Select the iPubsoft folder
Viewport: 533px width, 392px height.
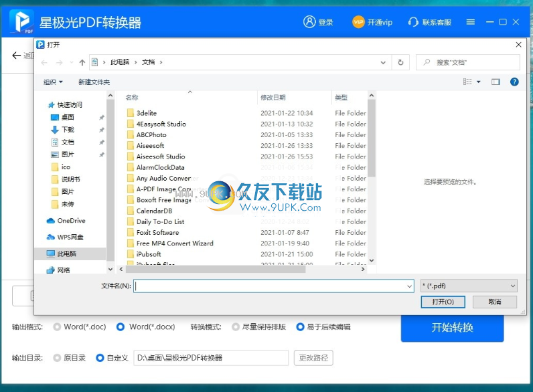click(x=149, y=254)
